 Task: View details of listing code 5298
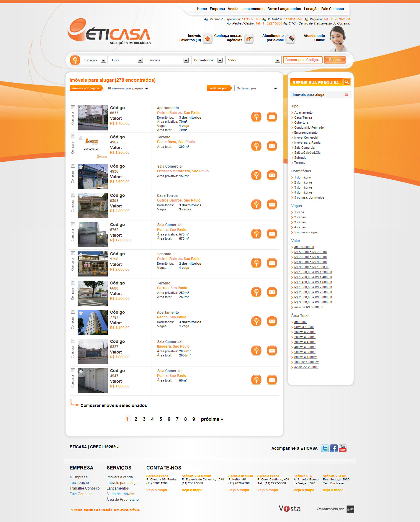256,263
